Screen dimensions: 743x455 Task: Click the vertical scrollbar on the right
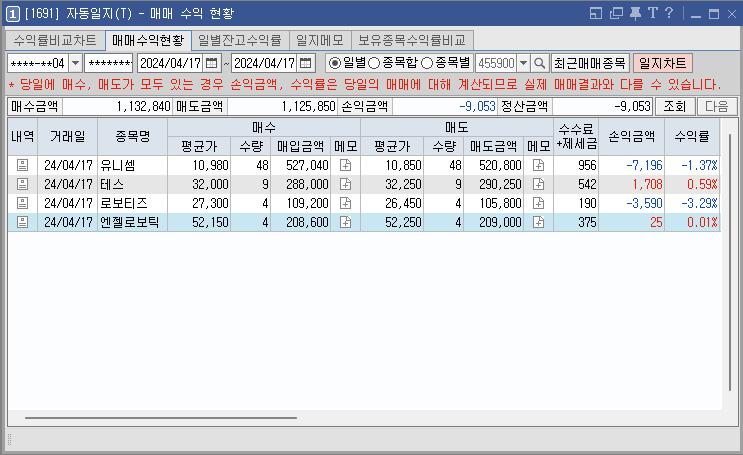[731, 262]
